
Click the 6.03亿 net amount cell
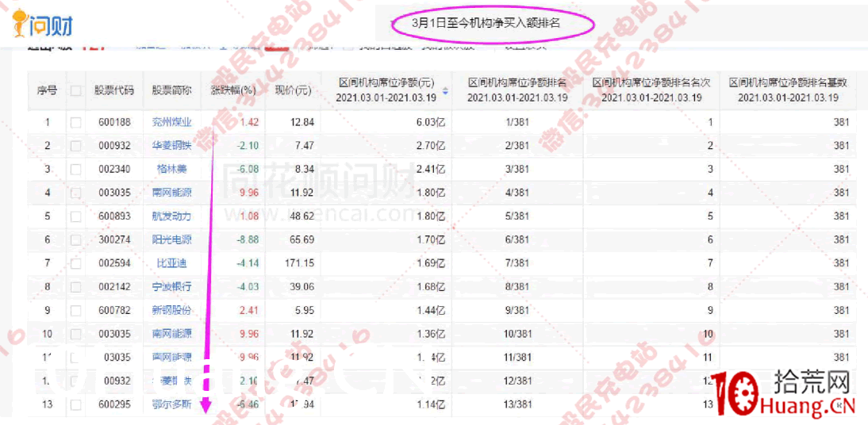(x=431, y=122)
